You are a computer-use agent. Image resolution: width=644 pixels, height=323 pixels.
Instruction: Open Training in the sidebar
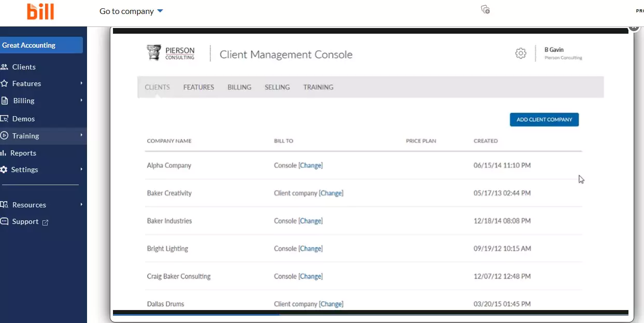(x=25, y=136)
